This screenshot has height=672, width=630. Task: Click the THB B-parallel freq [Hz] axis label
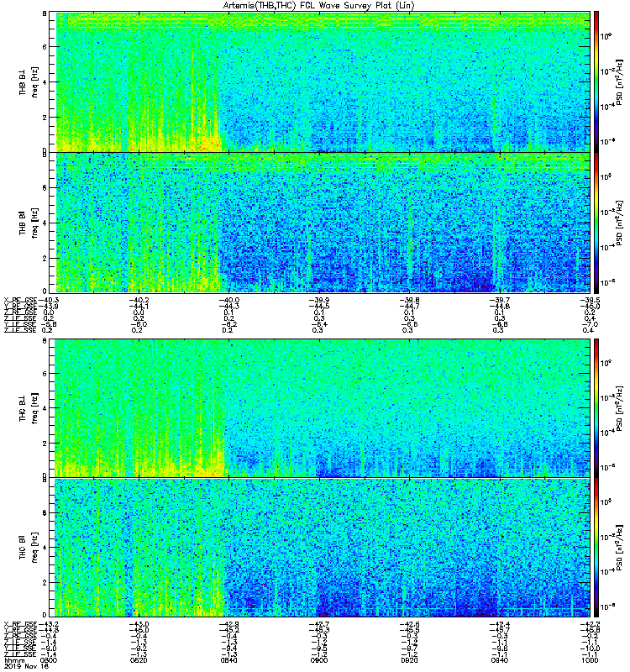[34, 223]
